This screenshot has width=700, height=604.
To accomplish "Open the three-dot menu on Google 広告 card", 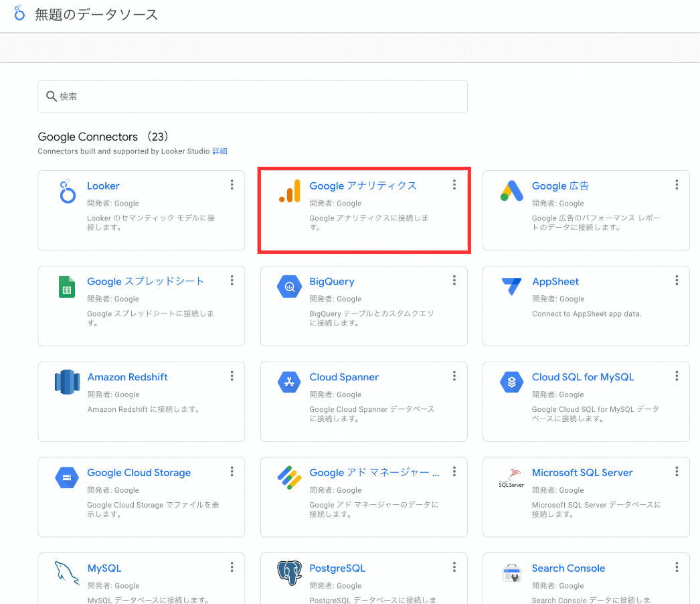I will pos(677,185).
